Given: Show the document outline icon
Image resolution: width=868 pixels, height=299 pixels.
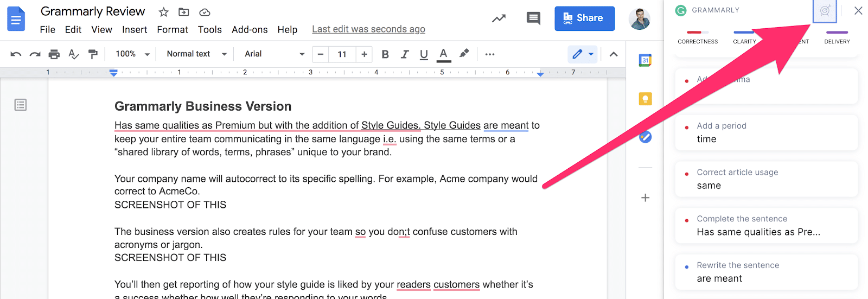Looking at the screenshot, I should coord(21,105).
